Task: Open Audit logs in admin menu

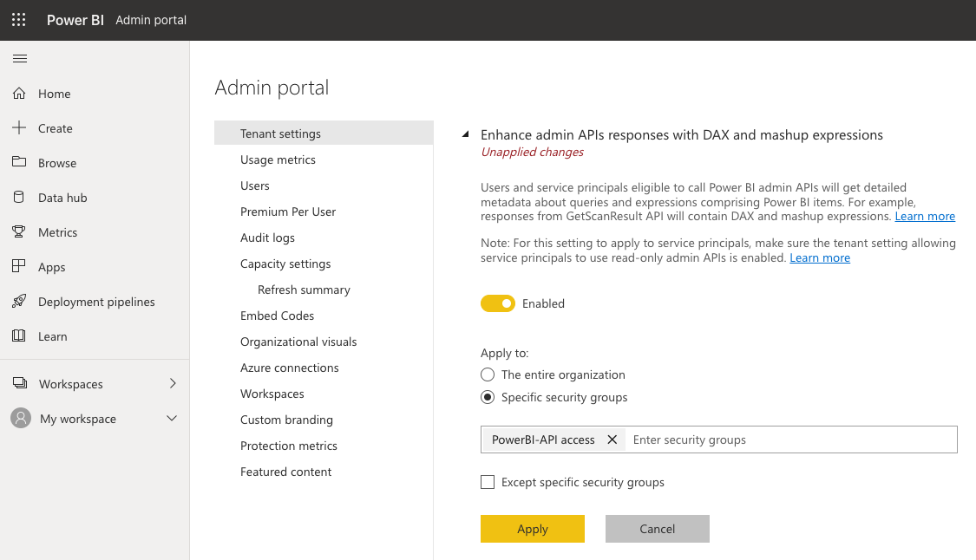Action: coord(267,238)
